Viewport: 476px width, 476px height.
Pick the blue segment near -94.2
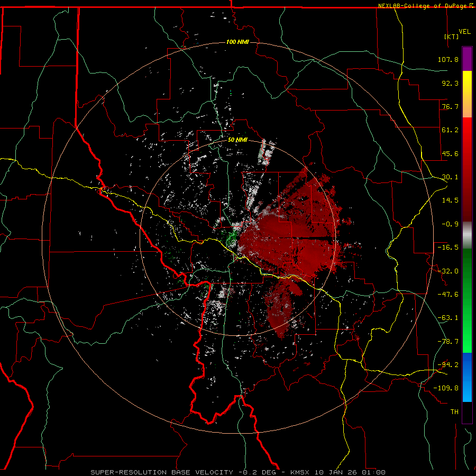tap(467, 364)
